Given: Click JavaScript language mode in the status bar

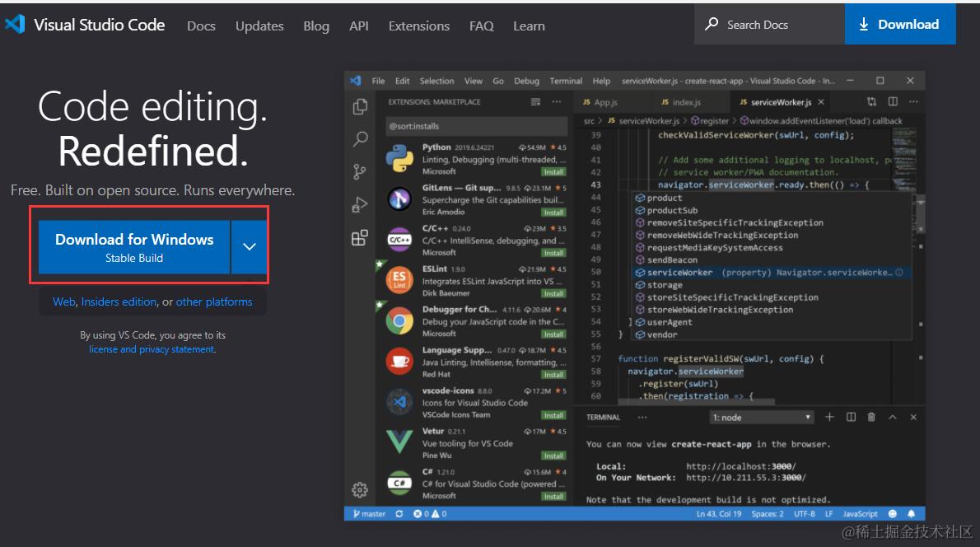Looking at the screenshot, I should pos(860,514).
